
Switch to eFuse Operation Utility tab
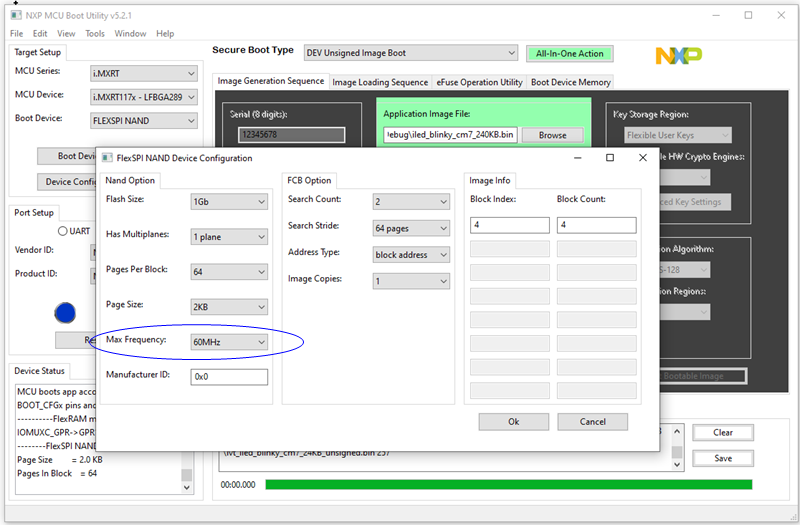click(x=479, y=82)
